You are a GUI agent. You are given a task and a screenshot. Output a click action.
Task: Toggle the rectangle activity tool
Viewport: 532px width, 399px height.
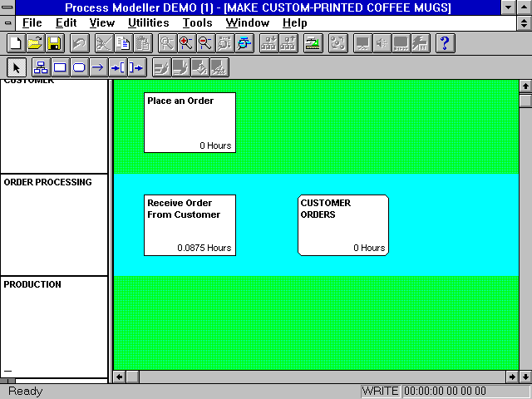60,67
